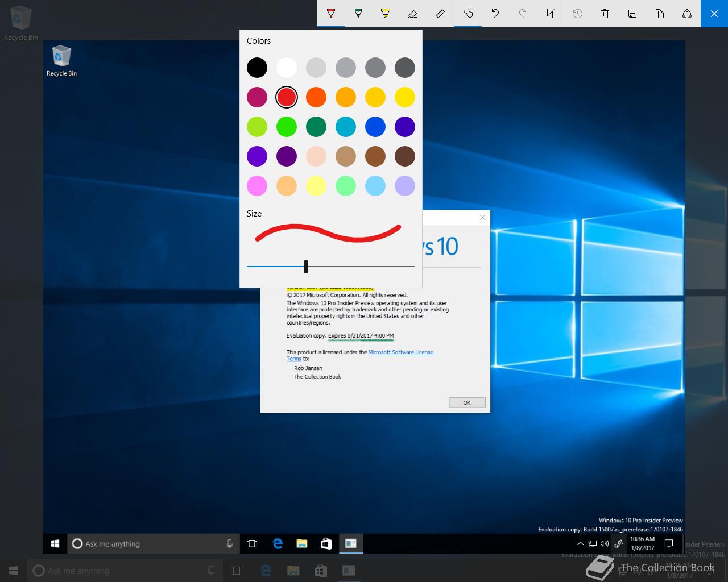Screen dimensions: 728x582
Task: Open the Store from the captured taskbar
Action: tap(326, 544)
